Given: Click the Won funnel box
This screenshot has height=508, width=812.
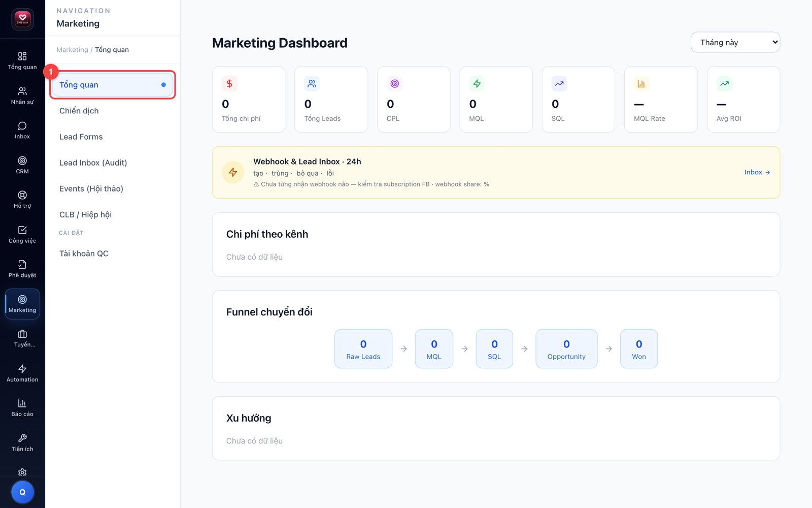Looking at the screenshot, I should 639,348.
